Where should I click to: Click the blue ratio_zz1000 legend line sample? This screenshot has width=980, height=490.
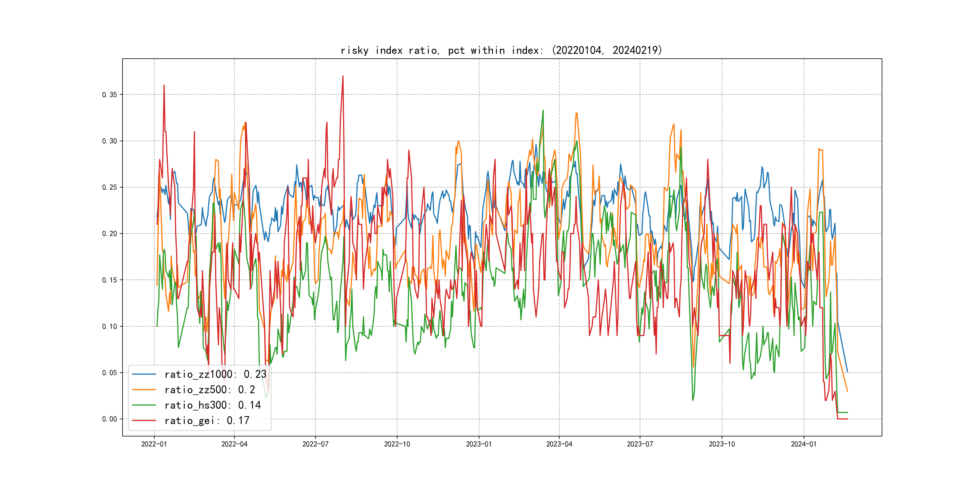(144, 374)
